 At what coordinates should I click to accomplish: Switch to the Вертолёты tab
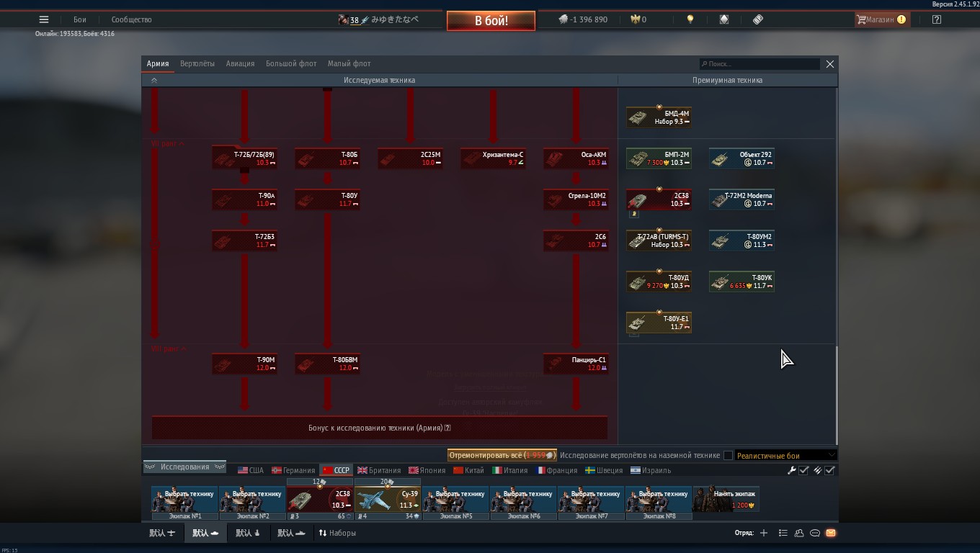197,63
